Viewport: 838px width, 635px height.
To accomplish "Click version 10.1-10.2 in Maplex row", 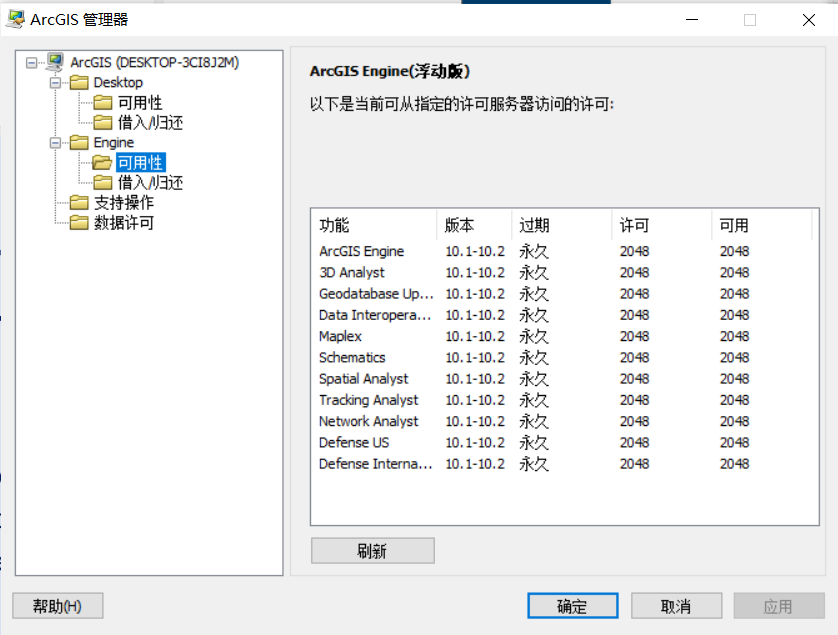I will click(475, 336).
